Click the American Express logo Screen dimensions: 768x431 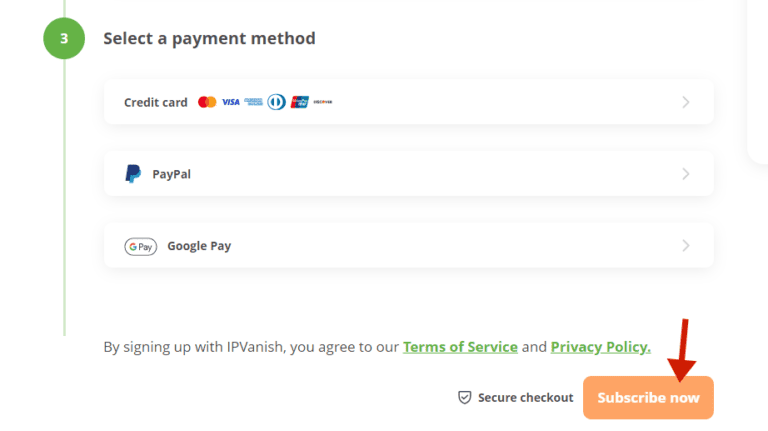[254, 102]
